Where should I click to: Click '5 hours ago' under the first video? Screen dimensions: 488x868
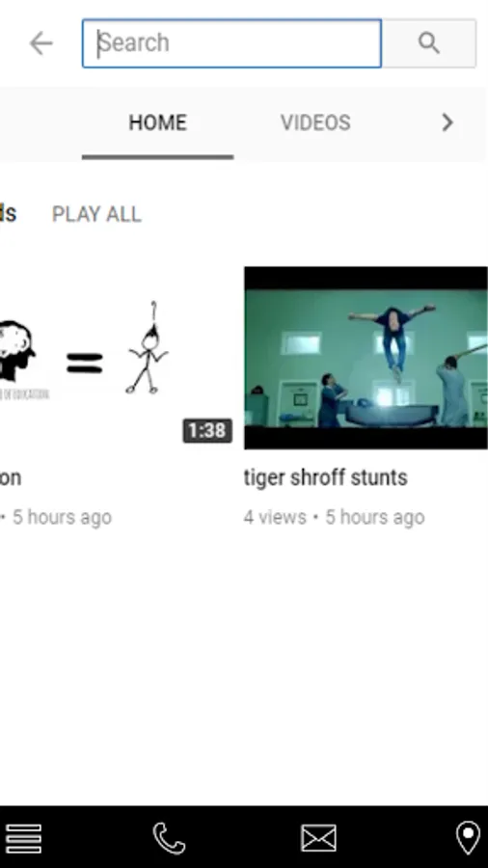click(62, 517)
